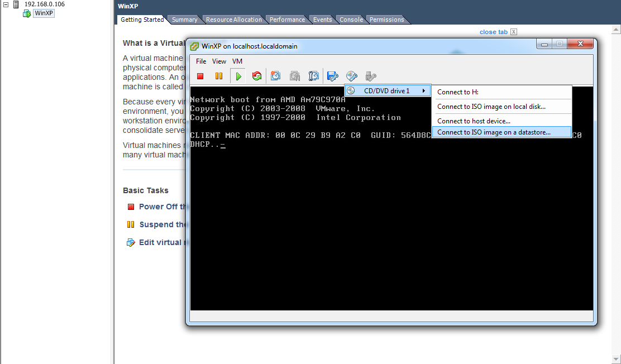
Task: Click the host server icon for 192.168.0.106
Action: [16, 4]
